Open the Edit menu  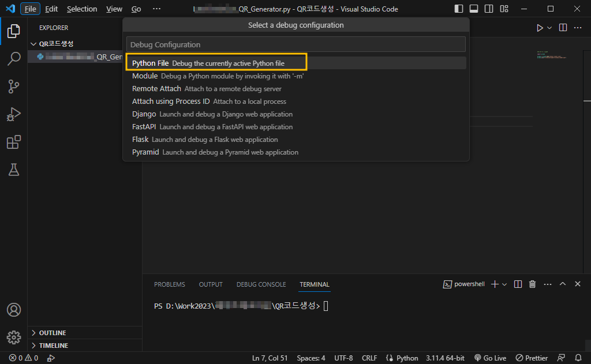pyautogui.click(x=51, y=9)
